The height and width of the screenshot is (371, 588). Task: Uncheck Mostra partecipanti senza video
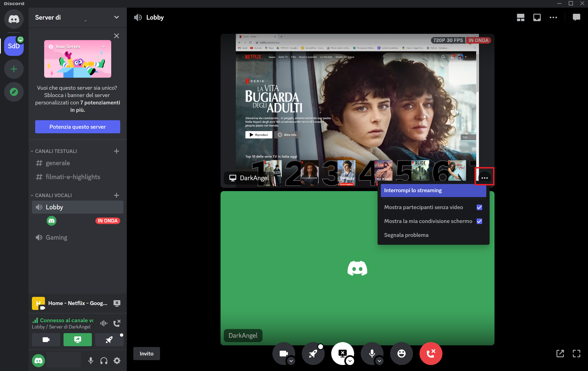480,207
